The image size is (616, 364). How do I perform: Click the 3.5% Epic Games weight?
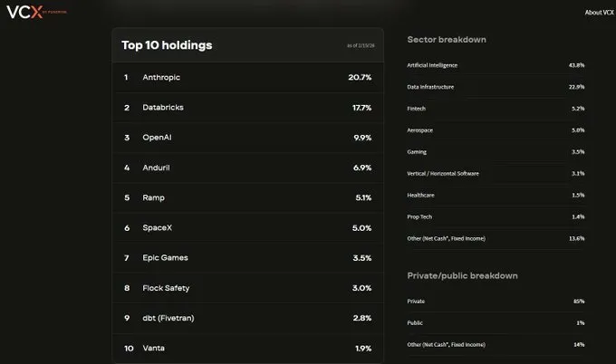[361, 258]
